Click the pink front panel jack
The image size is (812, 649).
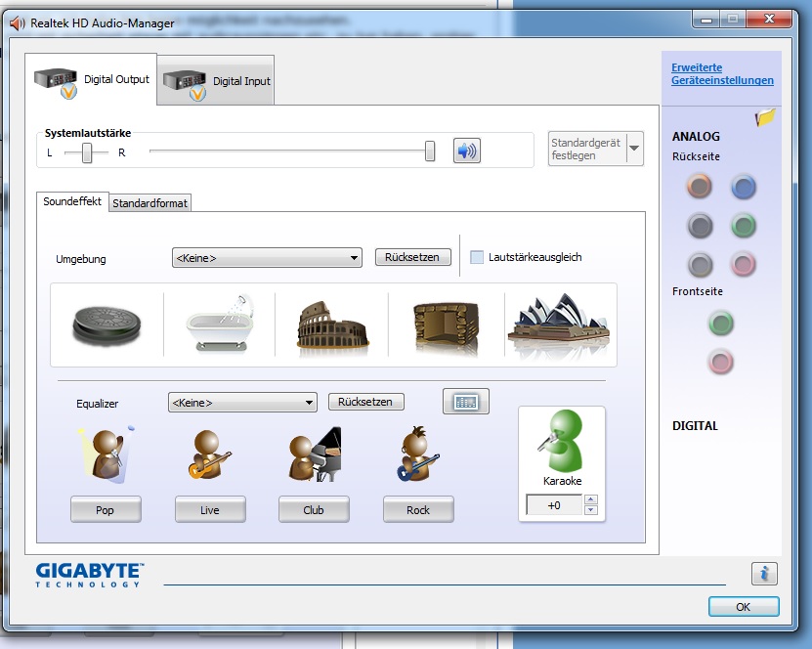click(721, 362)
